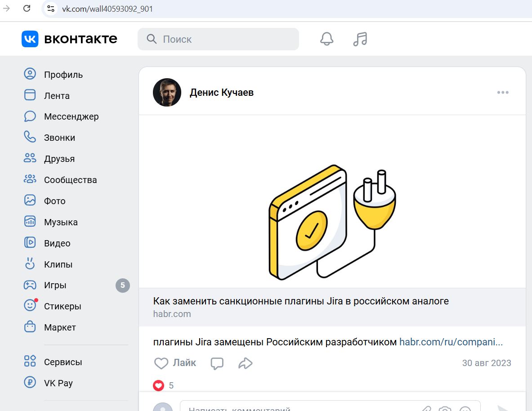The image size is (532, 411).
Task: Open the plug illustration preview image
Action: (x=332, y=201)
